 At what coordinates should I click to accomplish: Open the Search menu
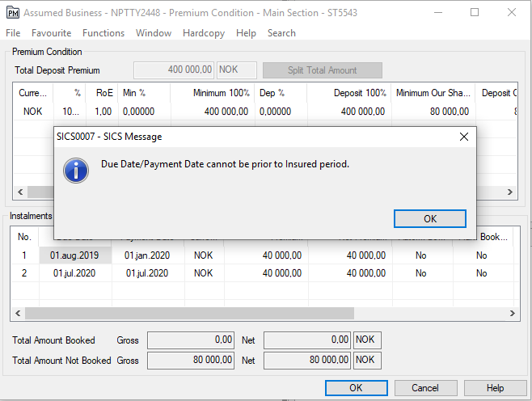click(281, 33)
